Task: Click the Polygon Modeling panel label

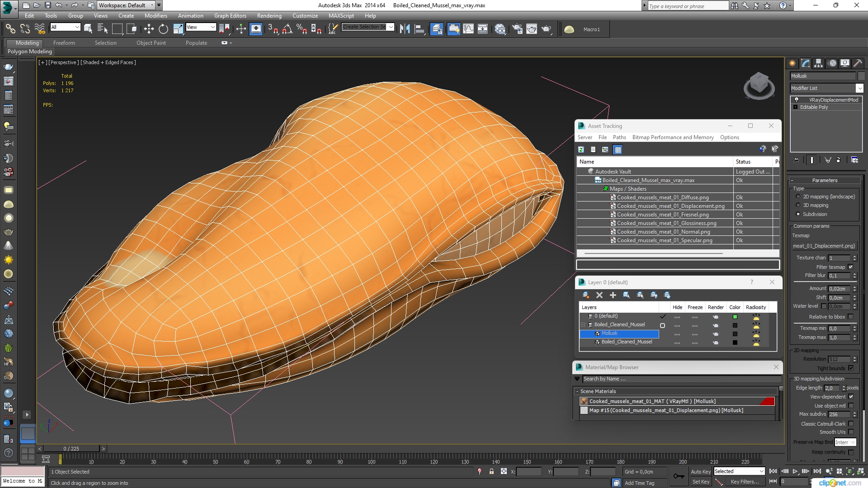Action: pyautogui.click(x=29, y=52)
